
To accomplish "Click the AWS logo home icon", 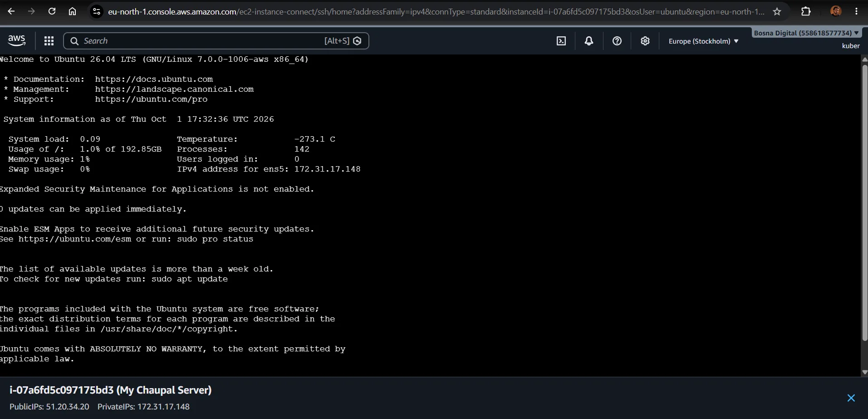I will 17,41.
